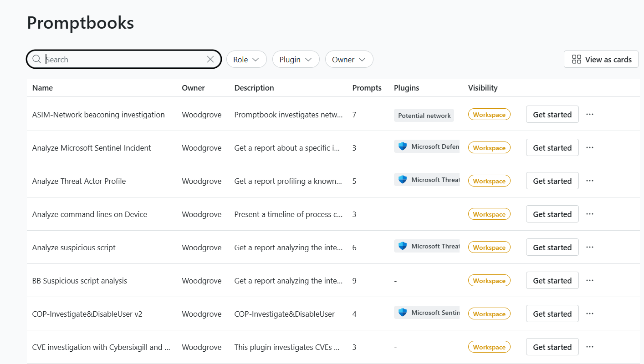644x364 pixels.
Task: Clear the search box with the X icon
Action: tap(210, 59)
